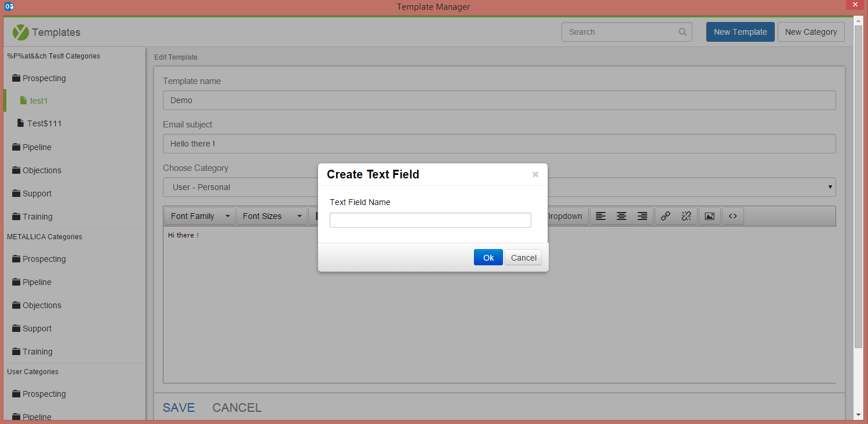The image size is (868, 424).
Task: Click the Templates logo icon
Action: [x=21, y=32]
